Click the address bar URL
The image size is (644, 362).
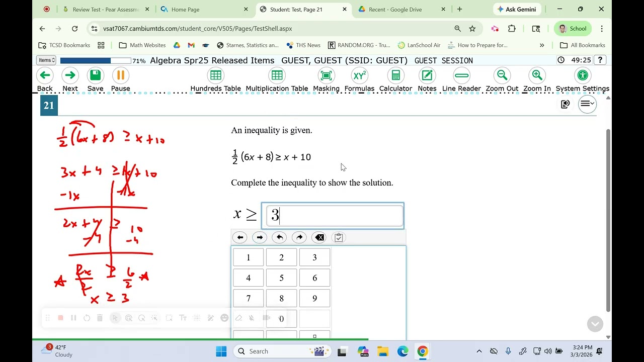pos(198,29)
